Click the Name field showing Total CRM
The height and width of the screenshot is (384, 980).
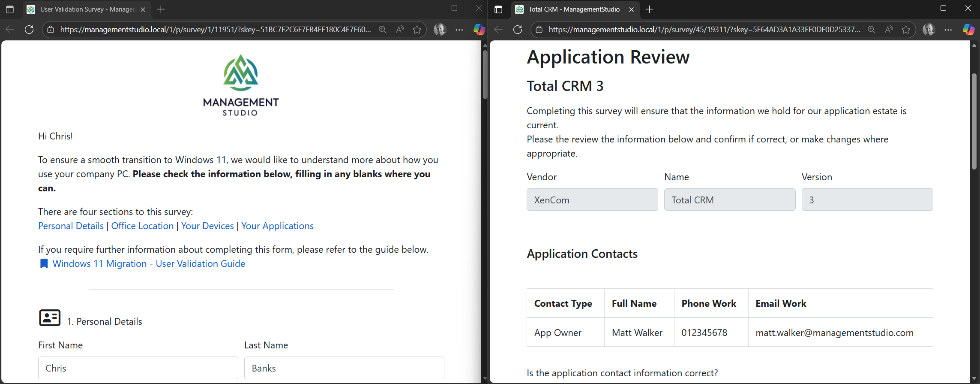[730, 200]
